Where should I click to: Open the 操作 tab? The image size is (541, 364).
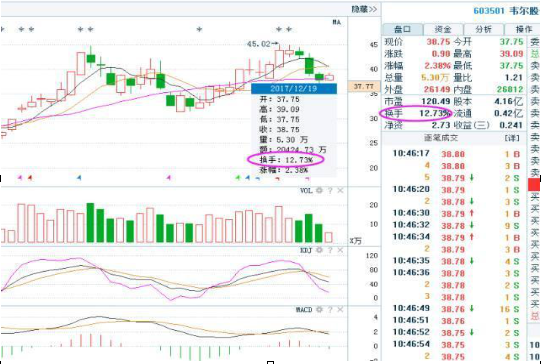[522, 29]
